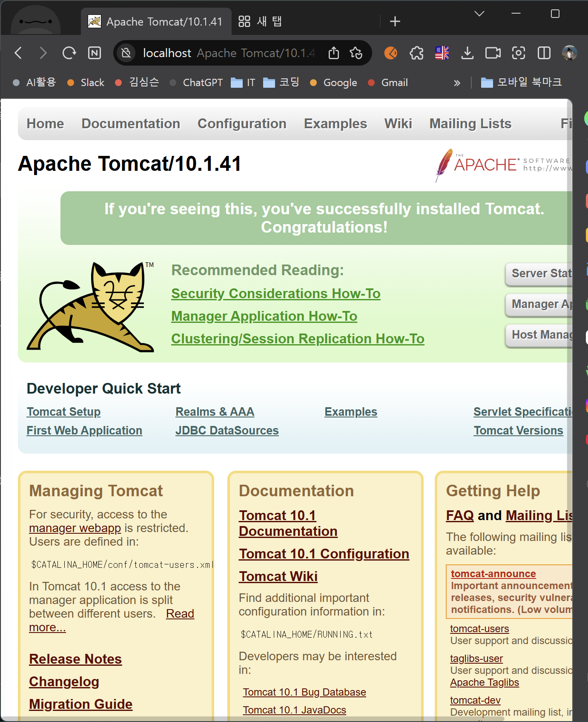Open the Changelog link
The image size is (588, 722).
pyautogui.click(x=64, y=682)
